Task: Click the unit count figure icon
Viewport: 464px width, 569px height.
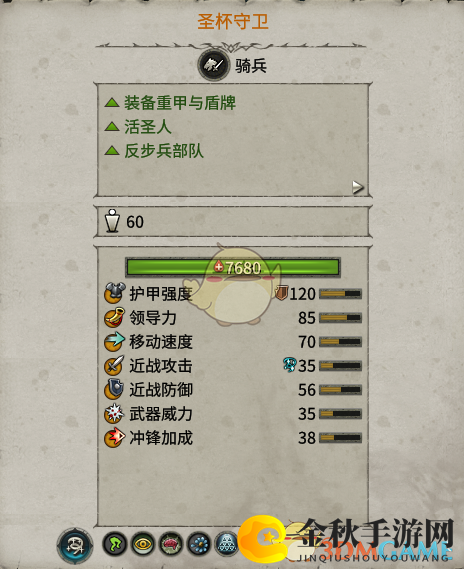Action: pos(112,221)
